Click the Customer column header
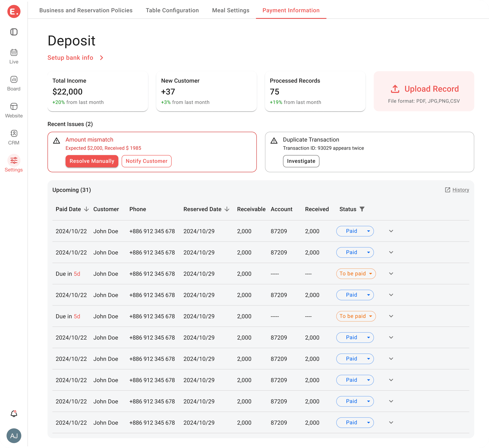The image size is (489, 448). 106,209
